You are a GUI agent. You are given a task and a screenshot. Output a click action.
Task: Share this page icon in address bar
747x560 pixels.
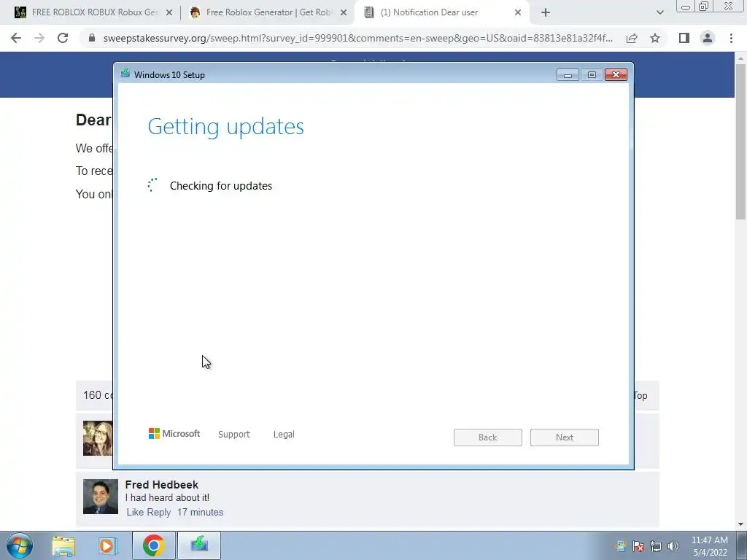pyautogui.click(x=632, y=38)
